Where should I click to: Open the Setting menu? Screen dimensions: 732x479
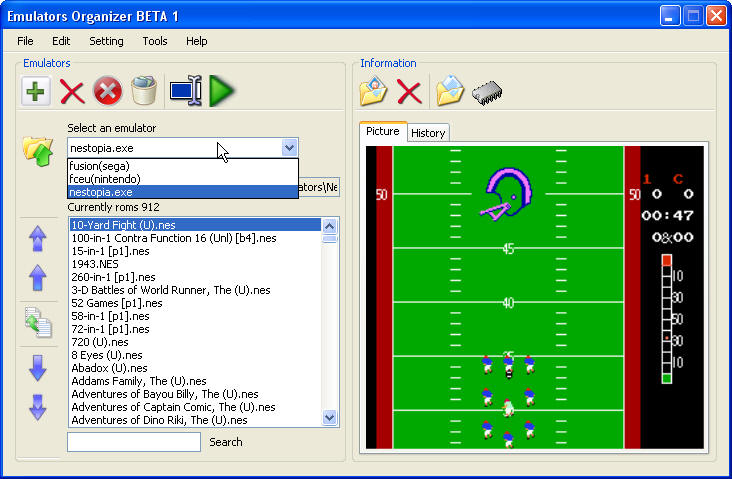pos(106,41)
